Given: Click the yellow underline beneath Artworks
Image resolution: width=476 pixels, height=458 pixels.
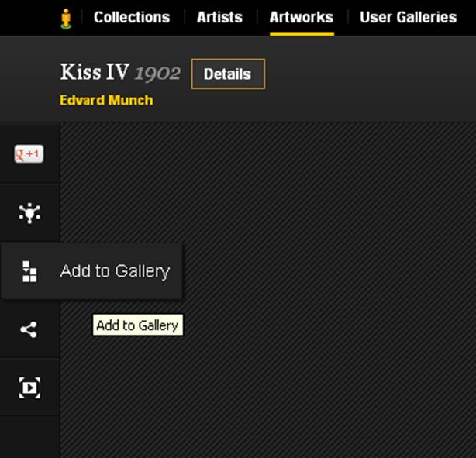Looking at the screenshot, I should 302,34.
